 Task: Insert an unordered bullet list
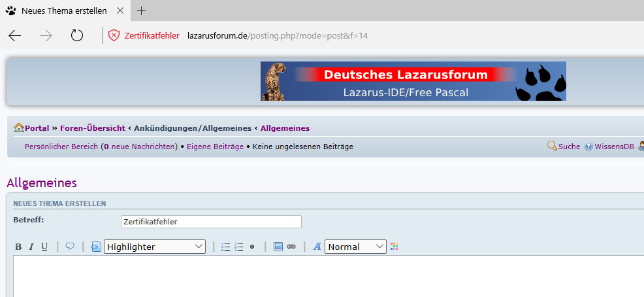click(x=226, y=247)
